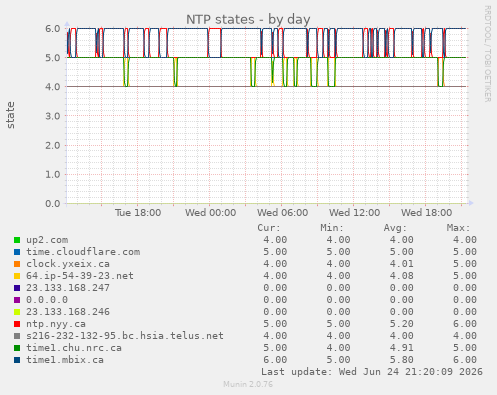Click the Cur value 6.00 for time1.mbix.ca
The width and height of the screenshot is (497, 395).
(275, 360)
